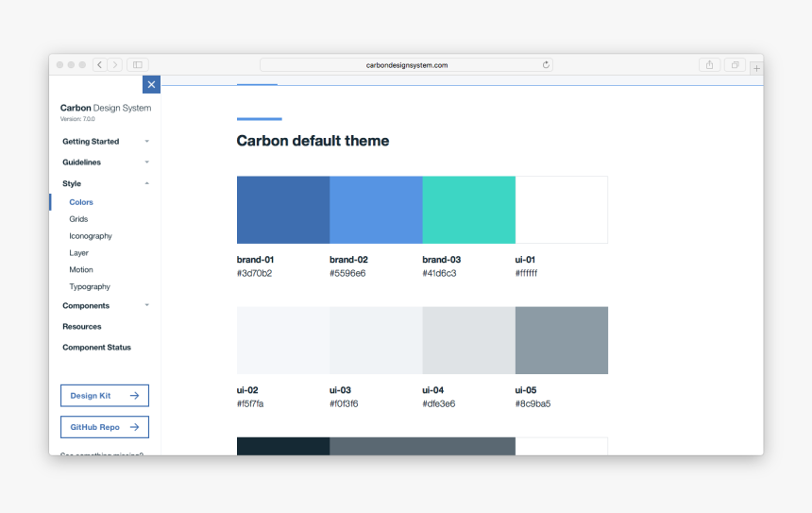Click the hex value #8c9ba5
The image size is (812, 513).
tap(533, 403)
